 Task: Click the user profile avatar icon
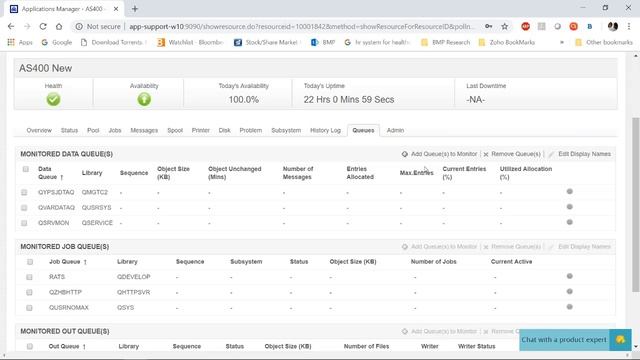(x=613, y=27)
